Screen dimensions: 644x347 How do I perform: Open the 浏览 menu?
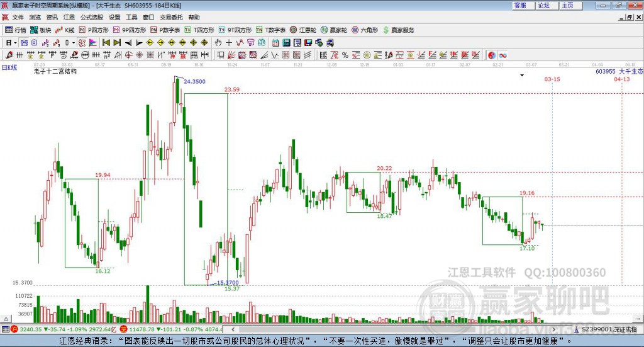(x=35, y=17)
